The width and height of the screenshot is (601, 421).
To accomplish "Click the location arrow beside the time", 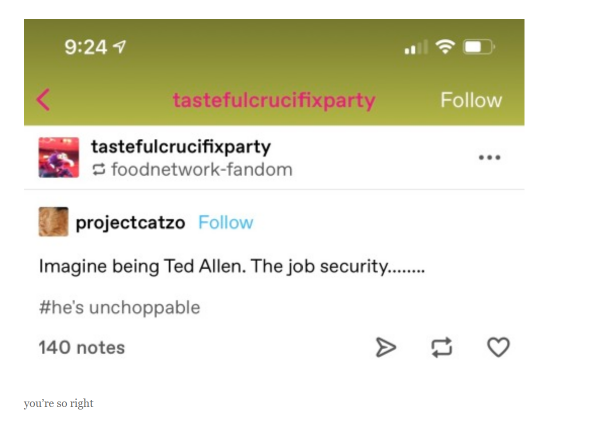I will pos(121,47).
